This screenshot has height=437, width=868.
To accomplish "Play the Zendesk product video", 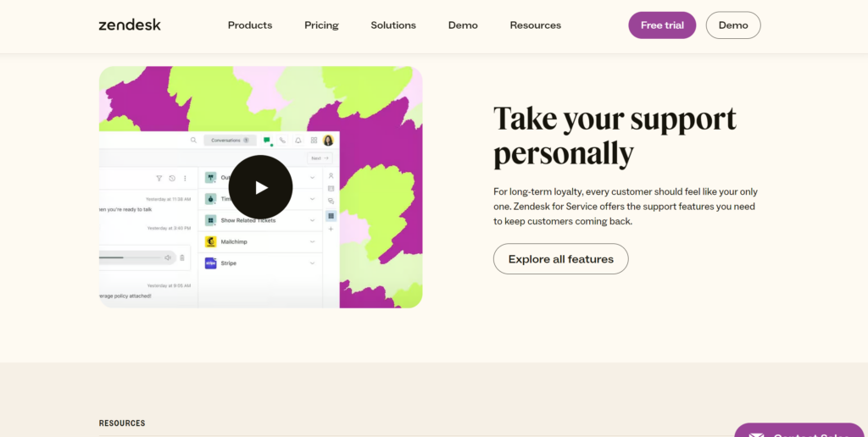I will point(260,188).
